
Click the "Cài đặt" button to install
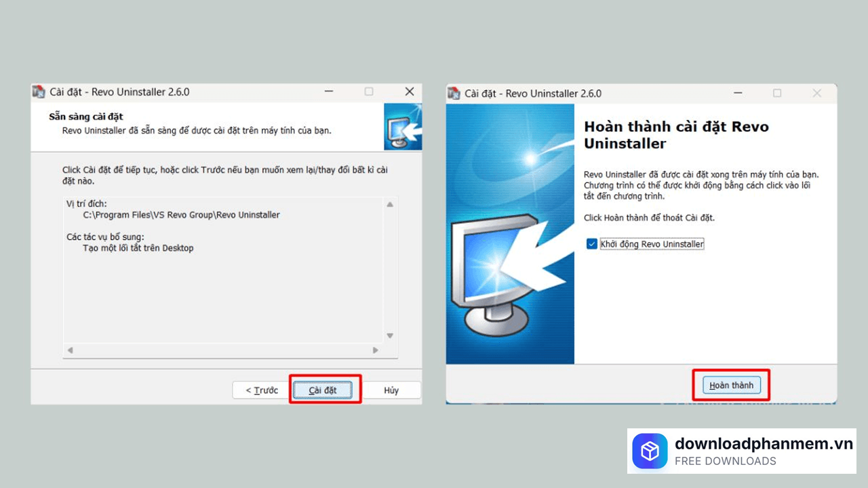323,390
